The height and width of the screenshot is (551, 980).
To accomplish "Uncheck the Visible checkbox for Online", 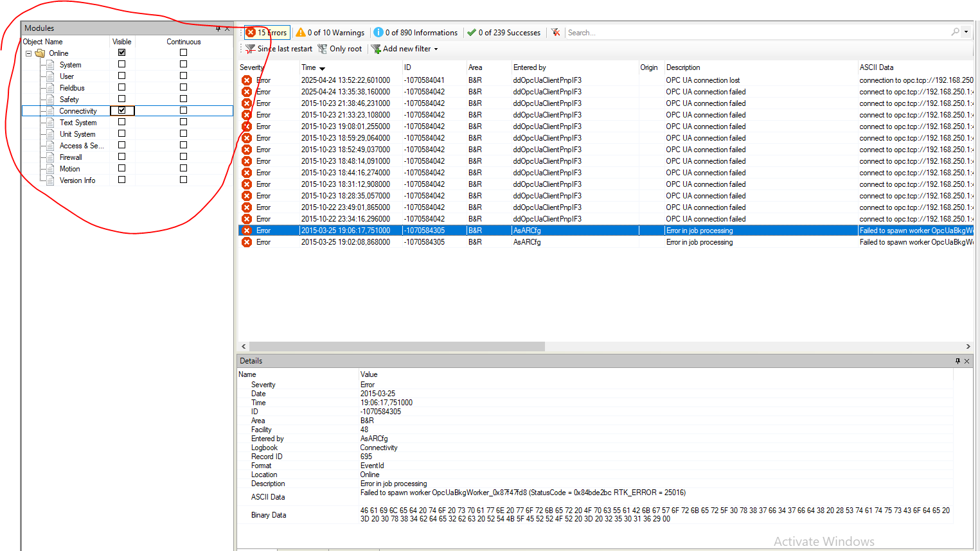I will (121, 53).
